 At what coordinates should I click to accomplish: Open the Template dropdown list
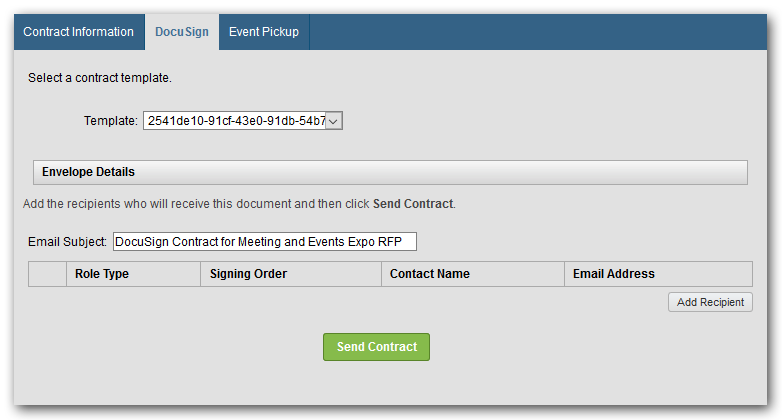point(235,121)
